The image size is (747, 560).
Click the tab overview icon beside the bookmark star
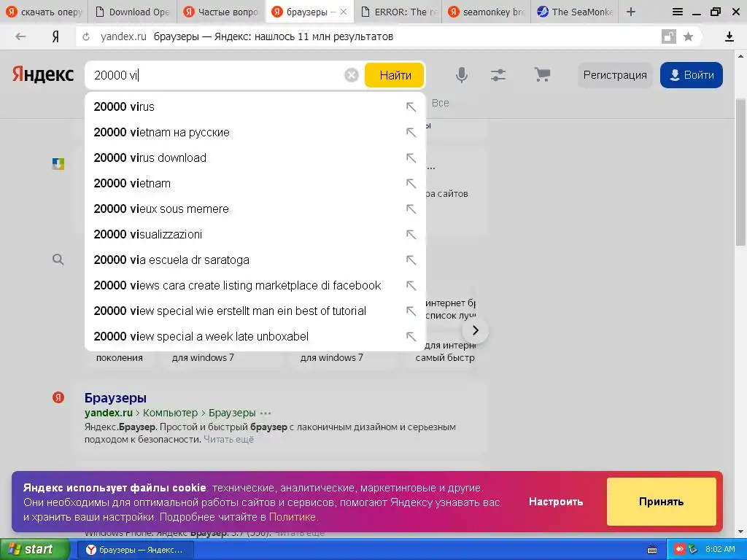[x=669, y=36]
